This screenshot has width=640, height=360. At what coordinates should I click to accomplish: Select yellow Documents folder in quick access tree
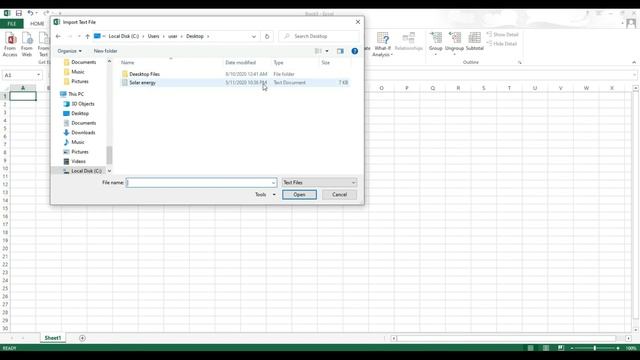tap(80, 62)
